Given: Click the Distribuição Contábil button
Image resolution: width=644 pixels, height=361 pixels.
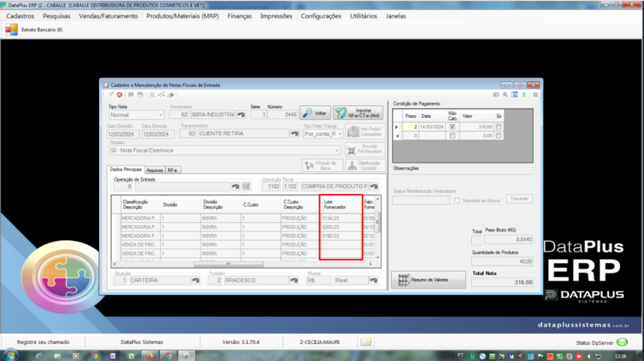Looking at the screenshot, I should 365,166.
